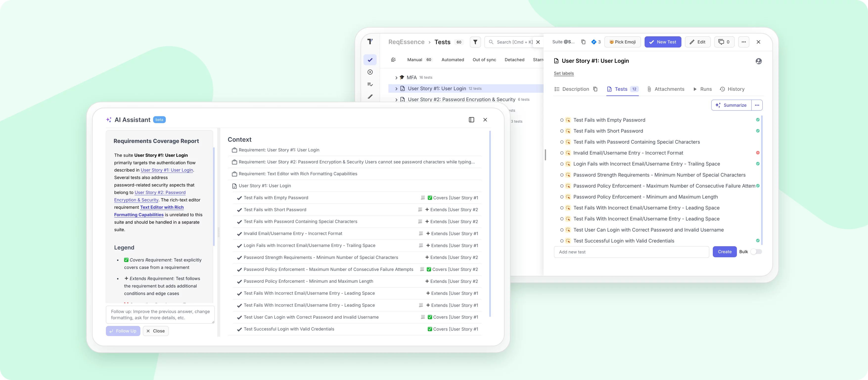Click the red status icon on Invalid Email/Username Entry row

(x=758, y=153)
